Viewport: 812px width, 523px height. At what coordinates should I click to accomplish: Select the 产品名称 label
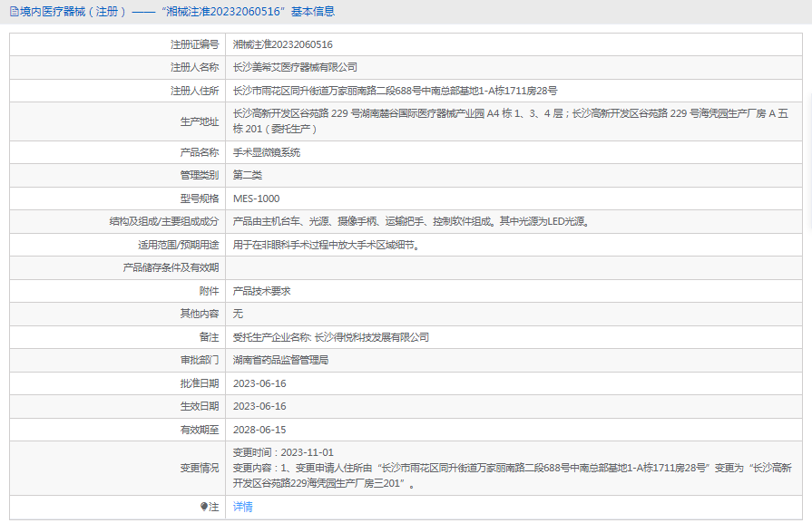(x=200, y=152)
